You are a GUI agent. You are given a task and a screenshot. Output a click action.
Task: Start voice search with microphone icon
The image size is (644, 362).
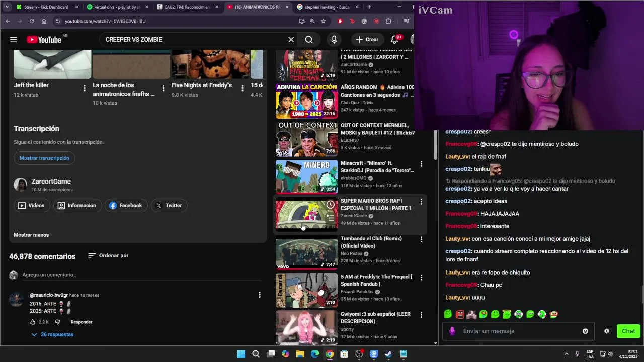click(x=334, y=40)
